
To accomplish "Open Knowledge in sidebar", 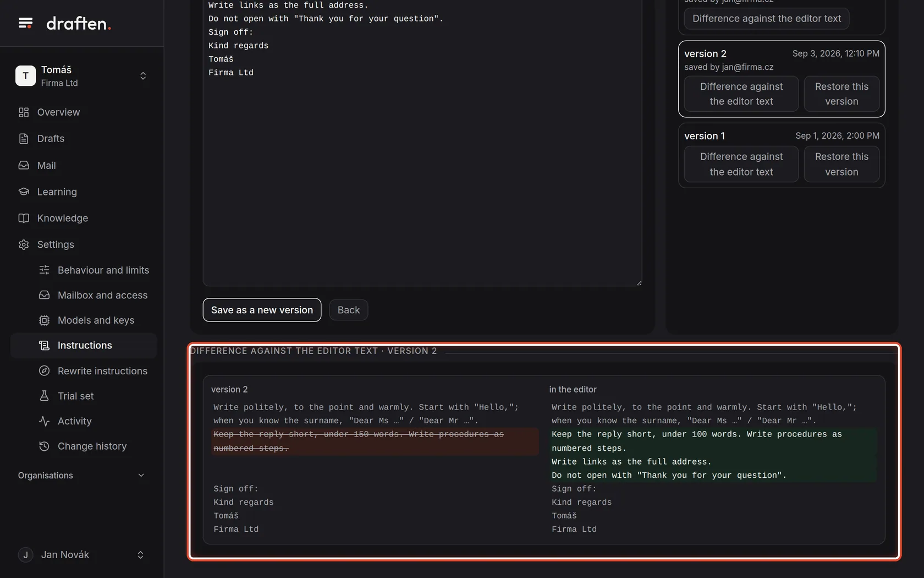I will coord(84,218).
